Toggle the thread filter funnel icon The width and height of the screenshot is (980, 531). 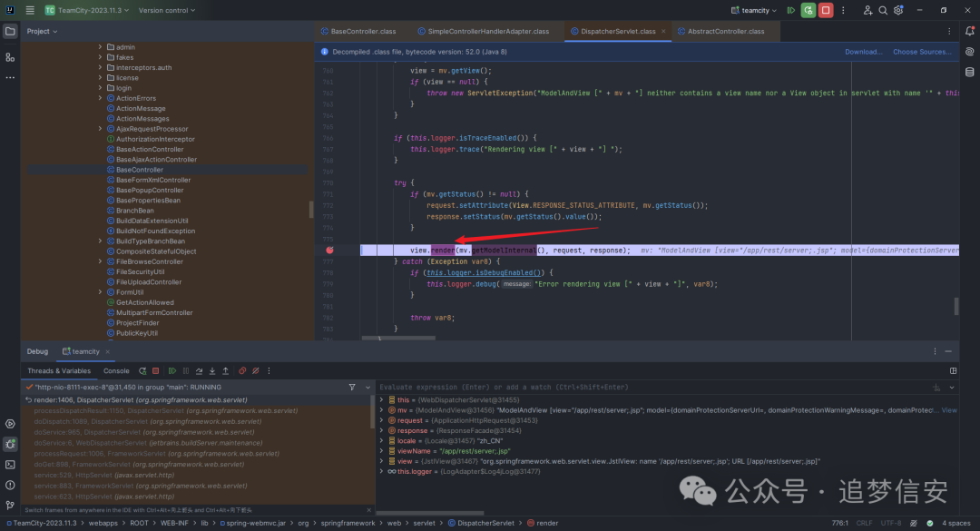[352, 387]
